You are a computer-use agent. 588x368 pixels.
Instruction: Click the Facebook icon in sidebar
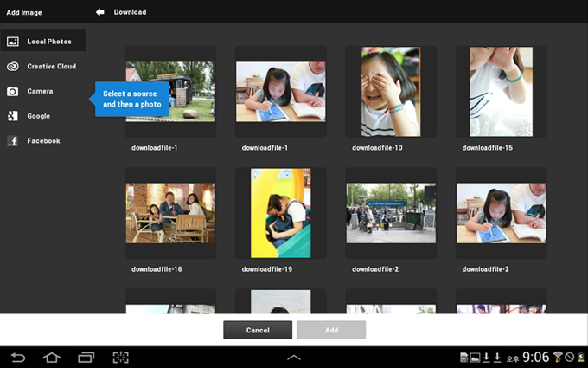click(x=13, y=140)
